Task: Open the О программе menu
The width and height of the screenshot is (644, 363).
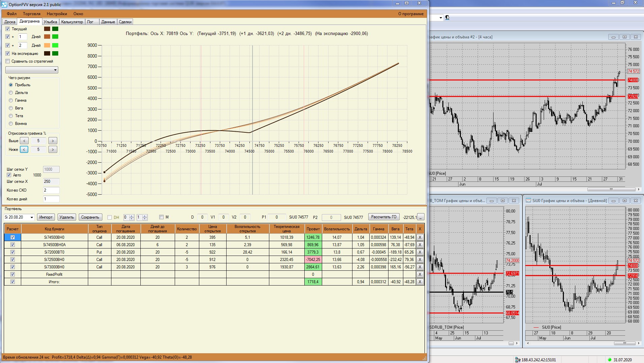Action: click(x=411, y=14)
